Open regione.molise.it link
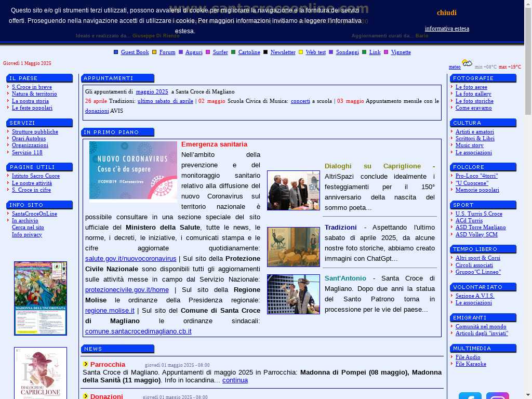This screenshot has height=399, width=532. (110, 311)
